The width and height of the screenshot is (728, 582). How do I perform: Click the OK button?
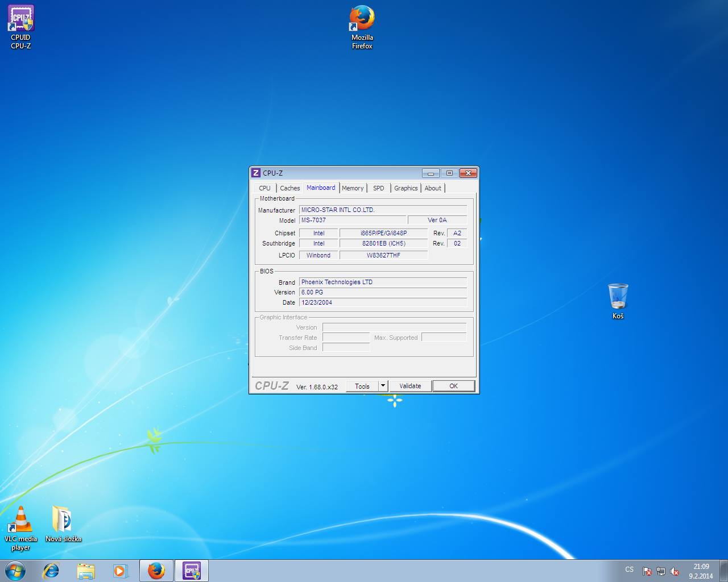click(x=453, y=386)
